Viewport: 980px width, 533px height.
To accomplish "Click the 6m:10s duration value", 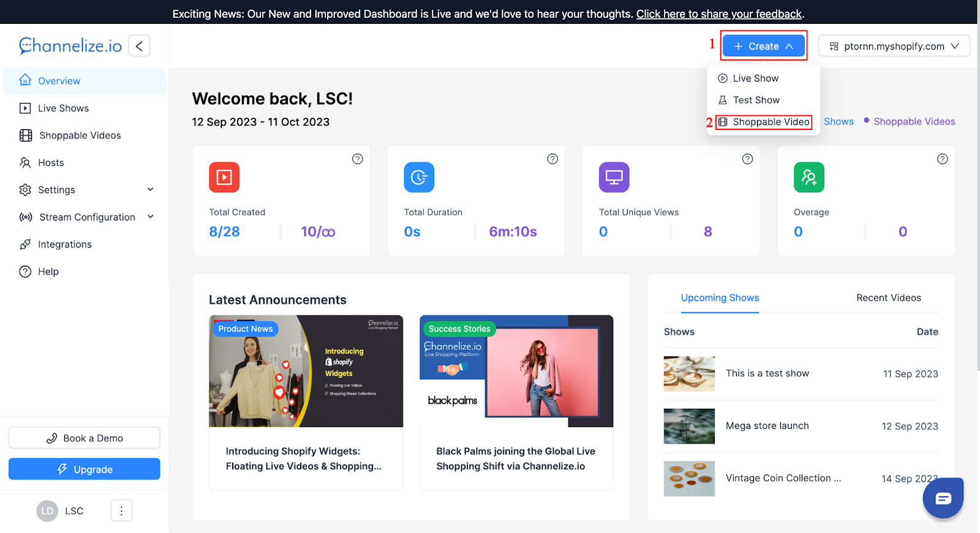I will 513,232.
